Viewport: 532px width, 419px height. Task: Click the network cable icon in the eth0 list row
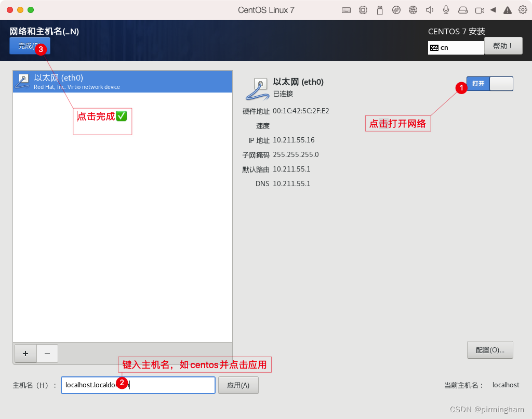[23, 82]
